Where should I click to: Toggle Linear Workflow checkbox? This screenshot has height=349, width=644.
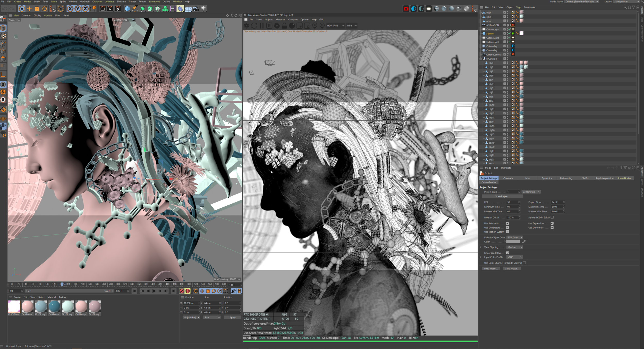coord(507,253)
